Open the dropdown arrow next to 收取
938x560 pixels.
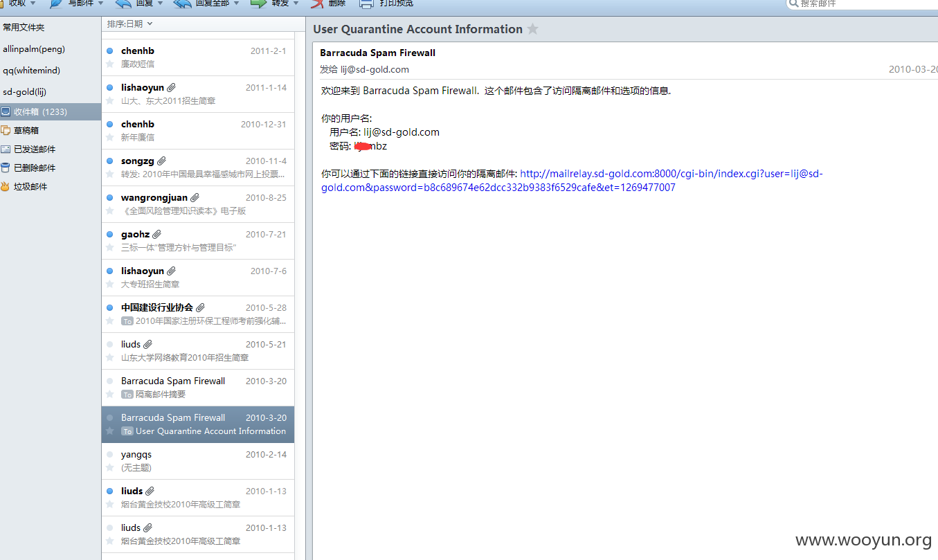(33, 3)
